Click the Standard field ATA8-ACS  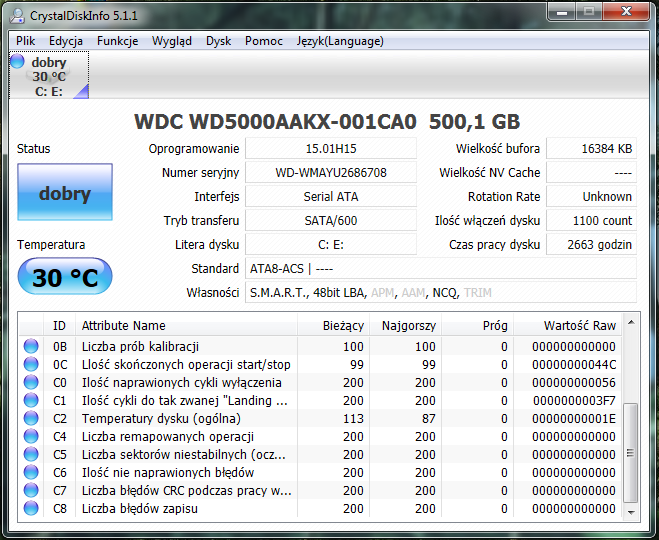click(441, 269)
